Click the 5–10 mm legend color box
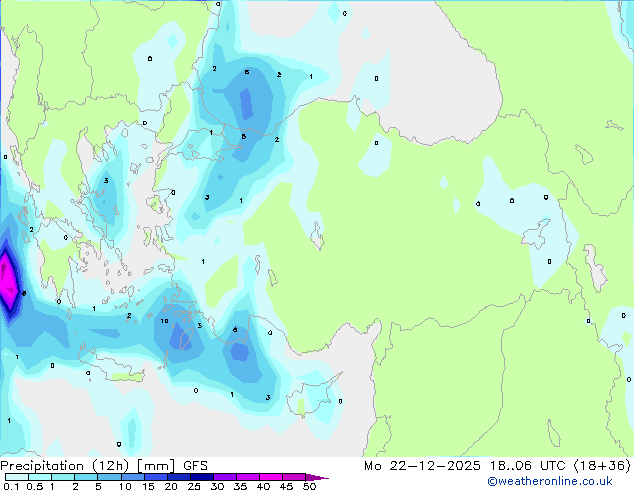This screenshot has width=634, height=490. (109, 477)
